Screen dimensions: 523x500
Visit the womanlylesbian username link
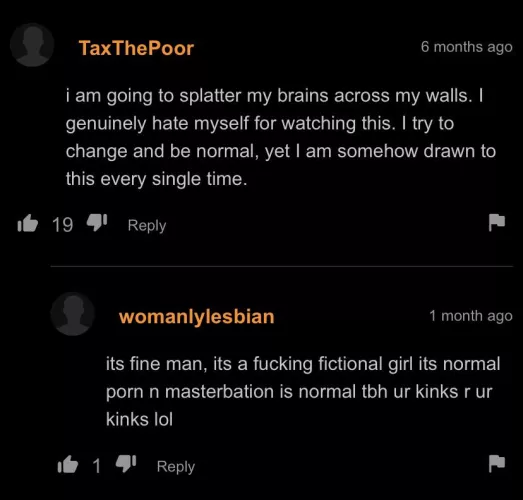tap(196, 317)
